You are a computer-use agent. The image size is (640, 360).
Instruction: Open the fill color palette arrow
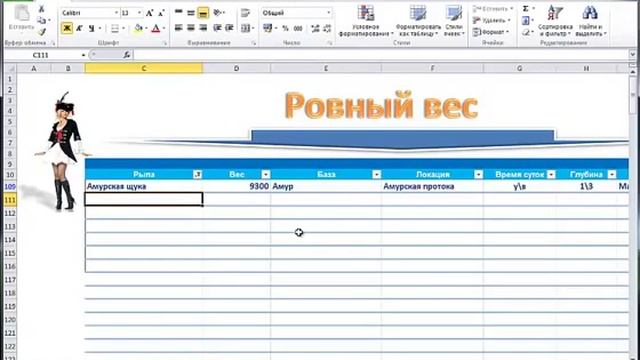coord(146,28)
